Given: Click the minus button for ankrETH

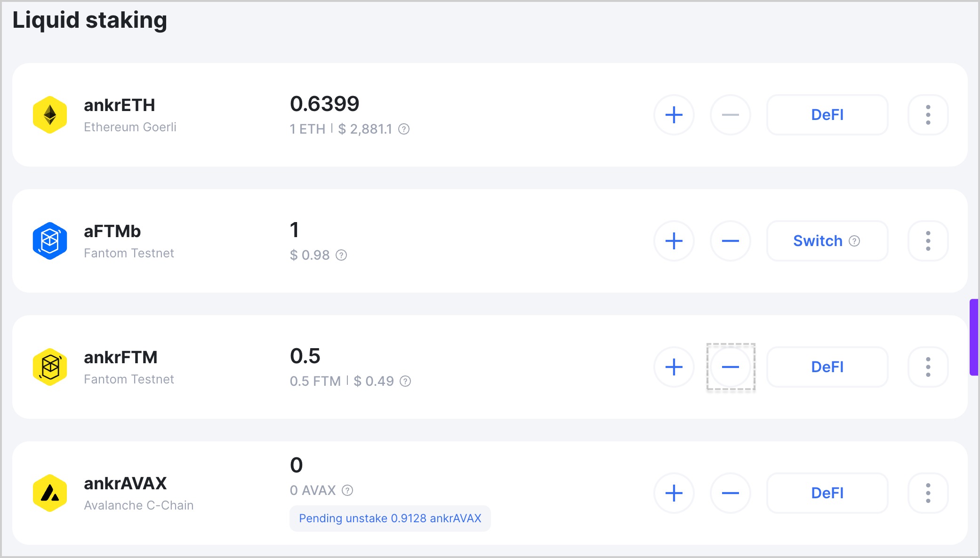Looking at the screenshot, I should pos(730,115).
